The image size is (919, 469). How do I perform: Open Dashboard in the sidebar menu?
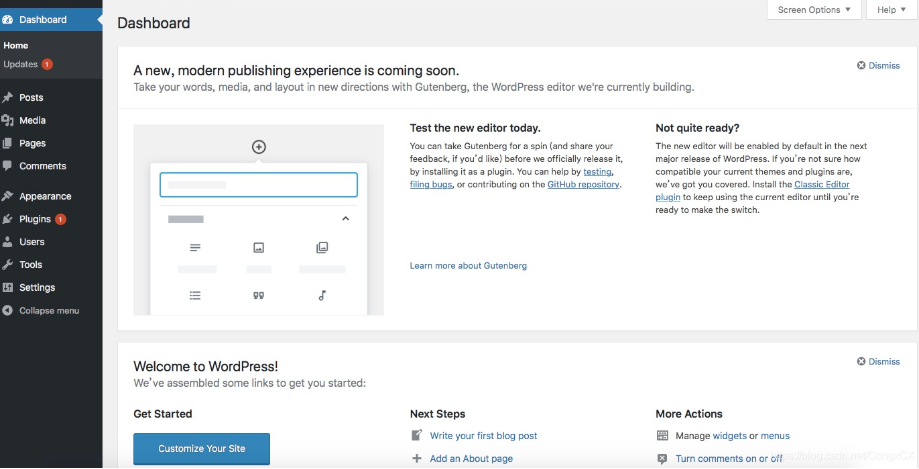point(51,19)
